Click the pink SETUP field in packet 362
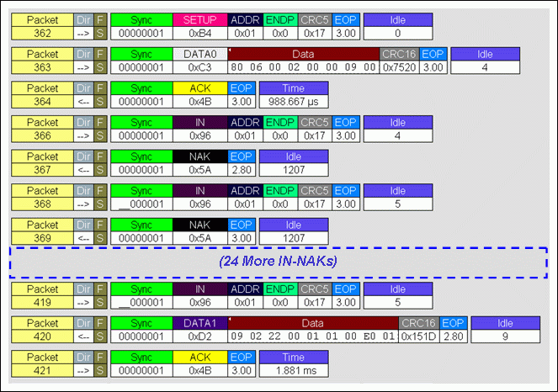 200,25
